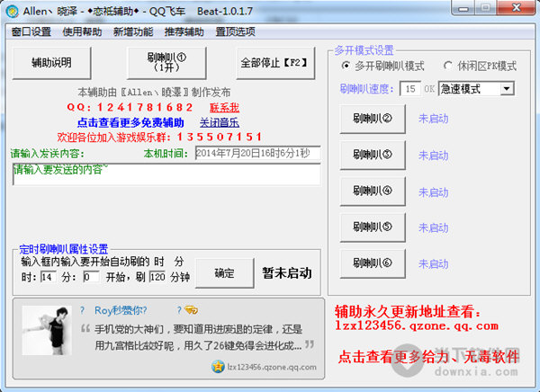Expand the 急速模式 dropdown
Screen dimensions: 540x392
click(507, 89)
